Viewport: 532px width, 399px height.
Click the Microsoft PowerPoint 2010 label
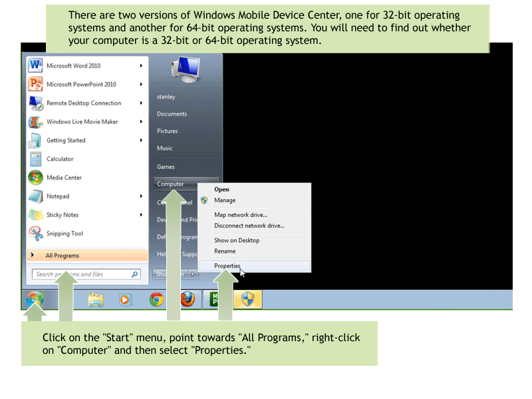pyautogui.click(x=81, y=84)
